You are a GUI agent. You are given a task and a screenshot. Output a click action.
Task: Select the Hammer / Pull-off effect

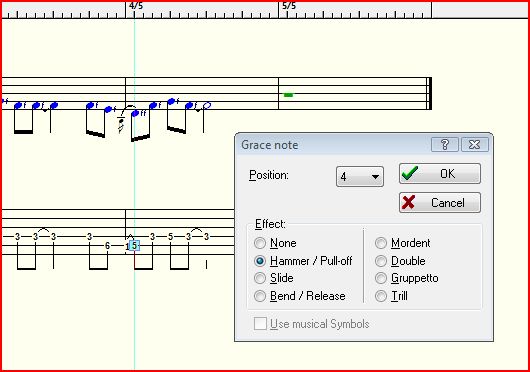click(303, 261)
